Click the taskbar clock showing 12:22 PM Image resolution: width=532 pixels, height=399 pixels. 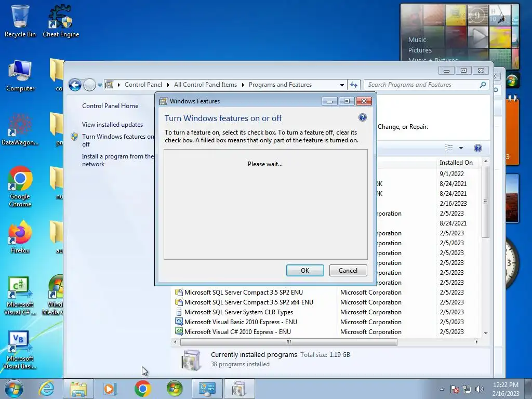pyautogui.click(x=506, y=389)
